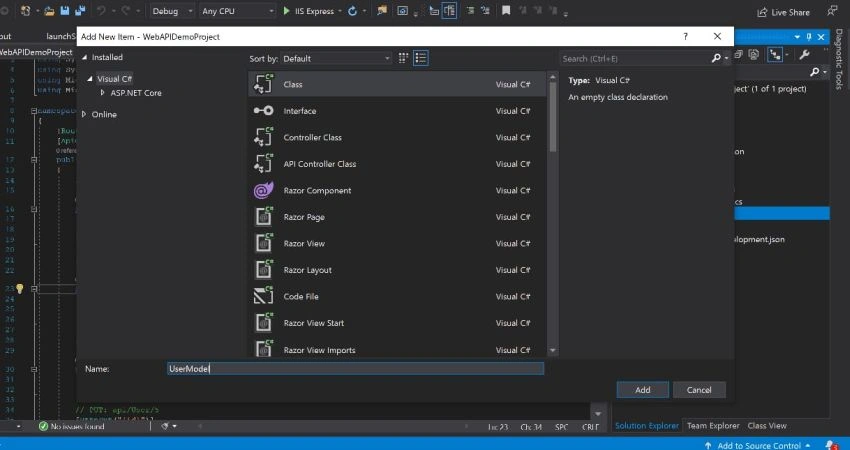Click the search magnifier in the dialog
Screen dimensions: 850x450
tap(716, 58)
